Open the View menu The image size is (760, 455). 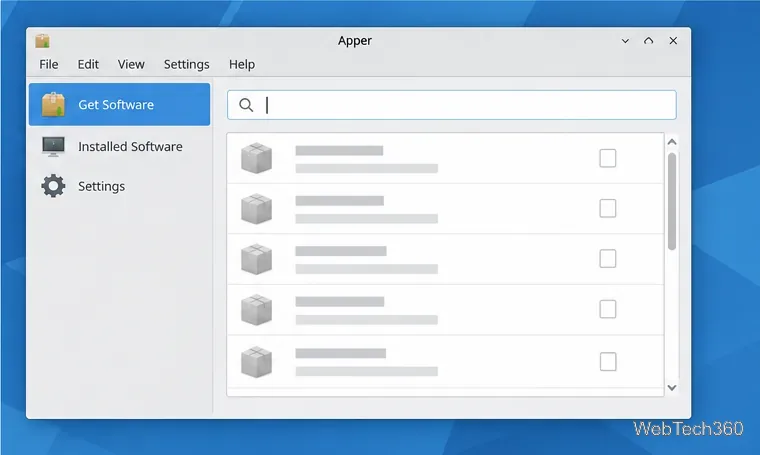pos(131,64)
